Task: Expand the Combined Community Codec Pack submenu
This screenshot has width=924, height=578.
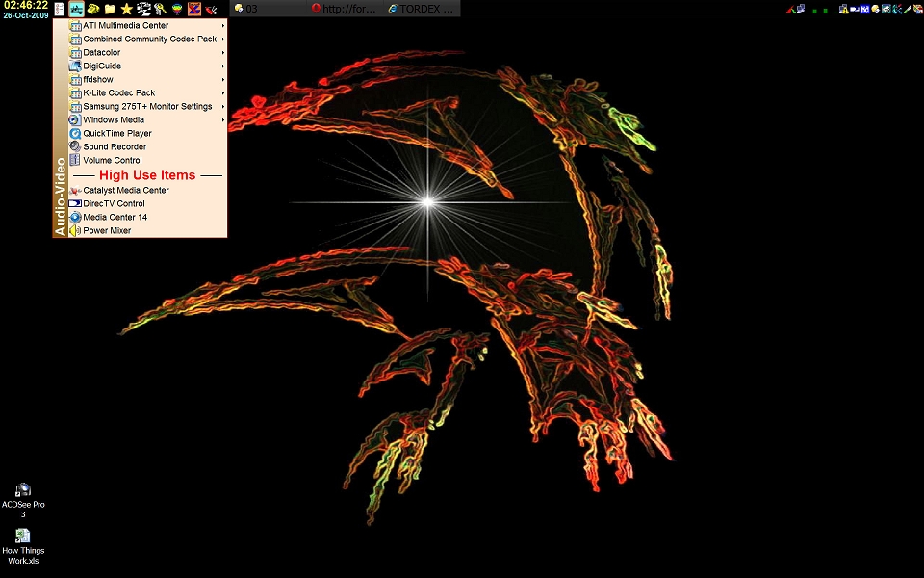Action: 149,39
